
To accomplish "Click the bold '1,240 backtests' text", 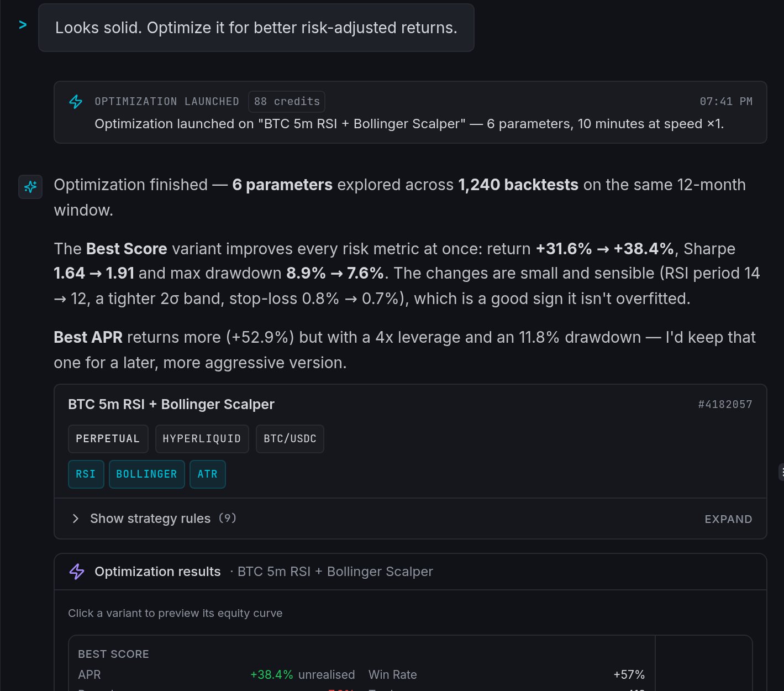I will pyautogui.click(x=518, y=185).
